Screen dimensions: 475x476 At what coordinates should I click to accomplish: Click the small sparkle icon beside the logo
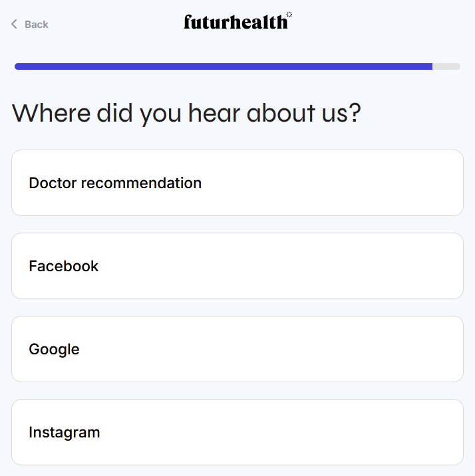pyautogui.click(x=289, y=14)
